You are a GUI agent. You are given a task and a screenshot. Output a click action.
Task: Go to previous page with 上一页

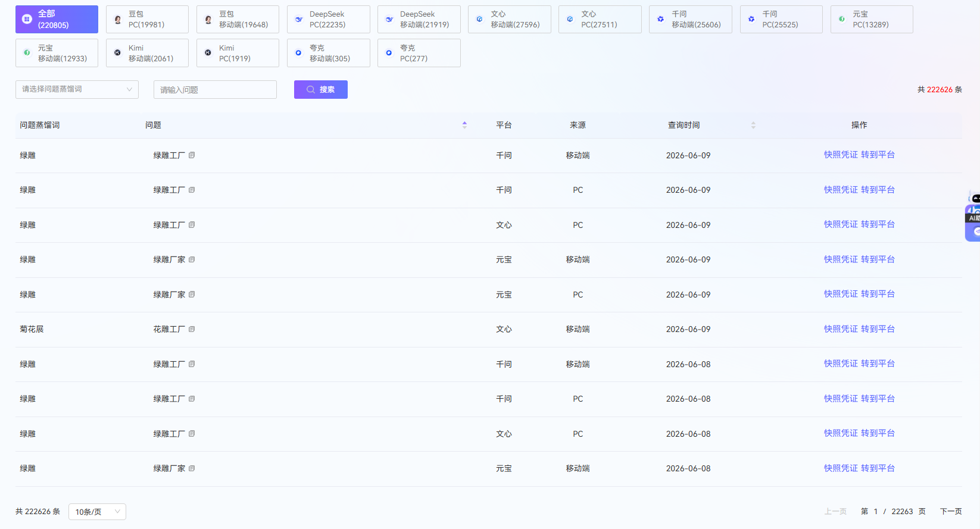click(x=835, y=512)
